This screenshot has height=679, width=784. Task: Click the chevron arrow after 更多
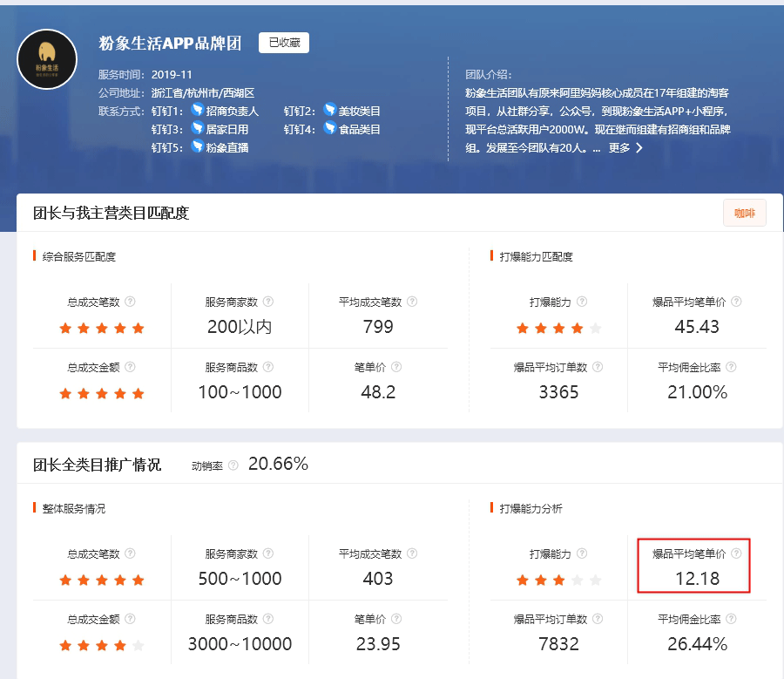pyautogui.click(x=639, y=148)
